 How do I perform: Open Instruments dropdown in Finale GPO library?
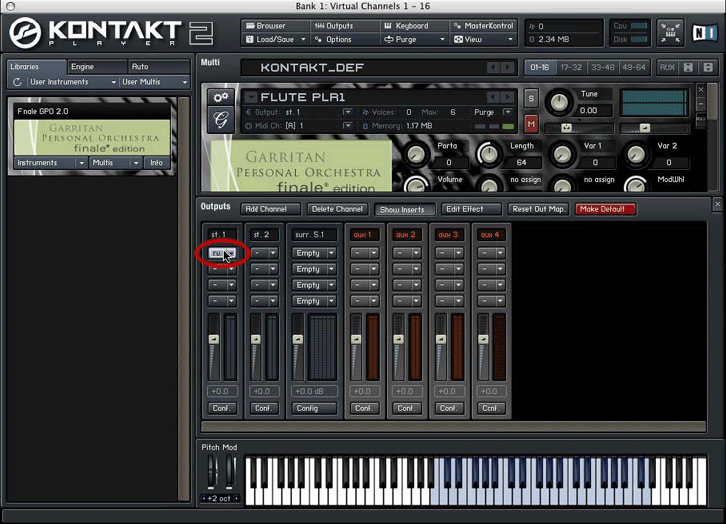point(50,162)
